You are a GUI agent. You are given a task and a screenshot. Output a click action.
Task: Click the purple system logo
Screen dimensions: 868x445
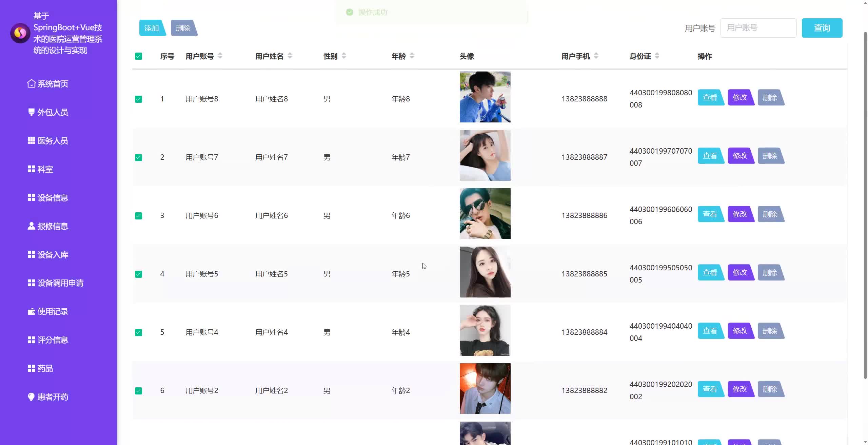[x=20, y=33]
